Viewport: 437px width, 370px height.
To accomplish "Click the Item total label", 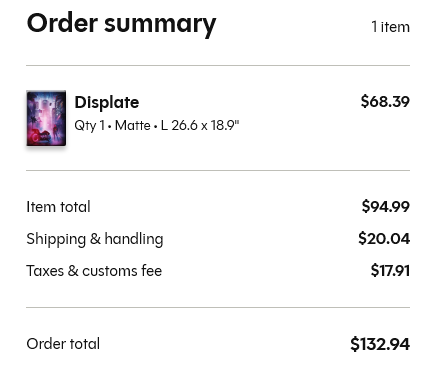I will point(58,207).
